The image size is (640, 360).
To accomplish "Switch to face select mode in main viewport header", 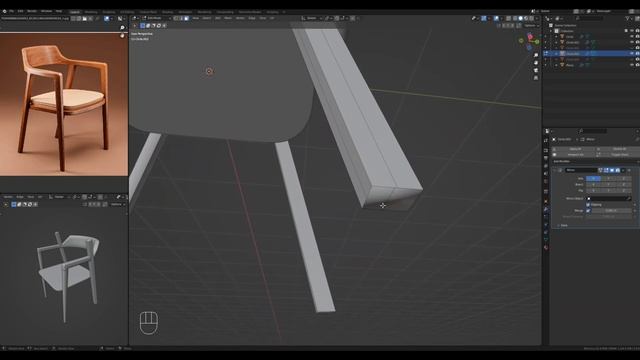I will pos(186,18).
